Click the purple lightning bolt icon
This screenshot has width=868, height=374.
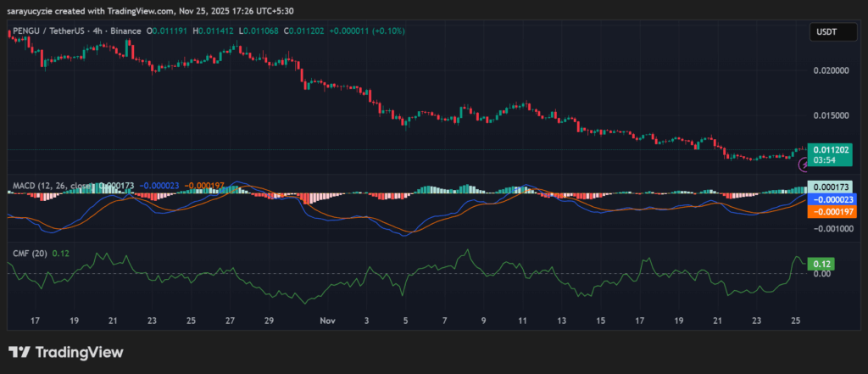(x=804, y=166)
